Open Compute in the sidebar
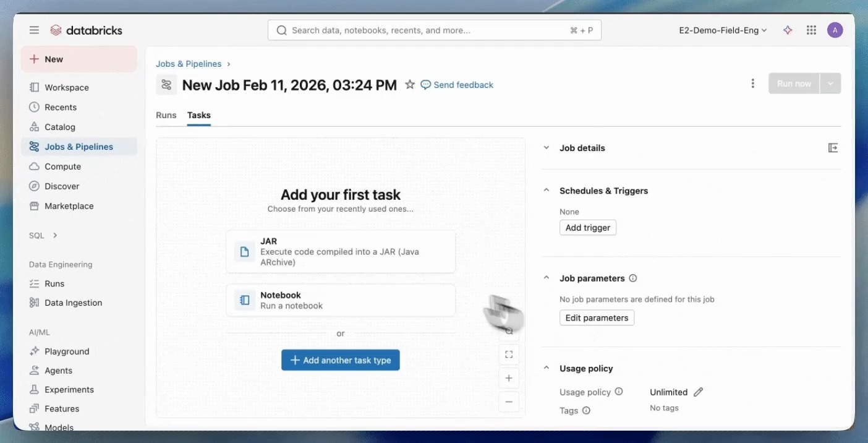This screenshot has height=443, width=868. (79, 166)
